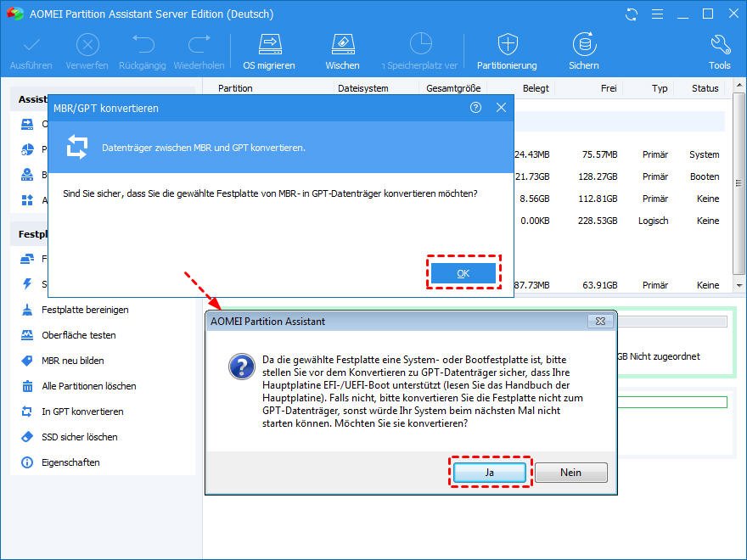The height and width of the screenshot is (560, 747).
Task: Click the Partition column header
Action: [x=235, y=88]
